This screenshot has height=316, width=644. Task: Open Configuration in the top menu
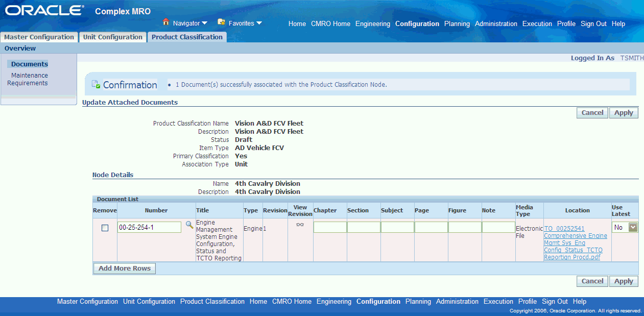click(417, 24)
